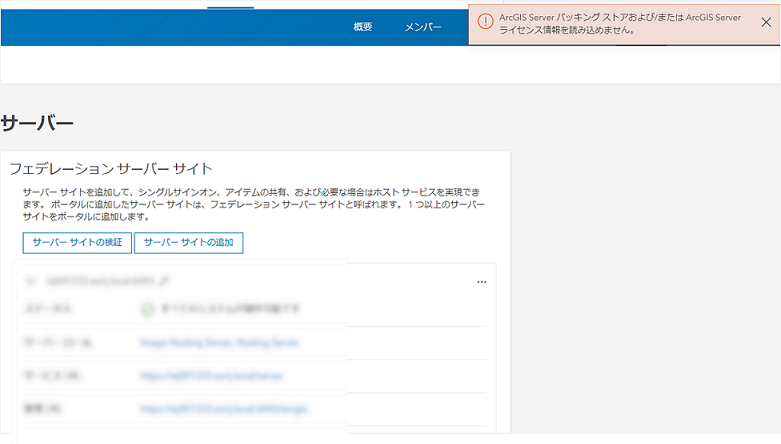
Task: Switch to the メンバー tab
Action: pyautogui.click(x=423, y=27)
